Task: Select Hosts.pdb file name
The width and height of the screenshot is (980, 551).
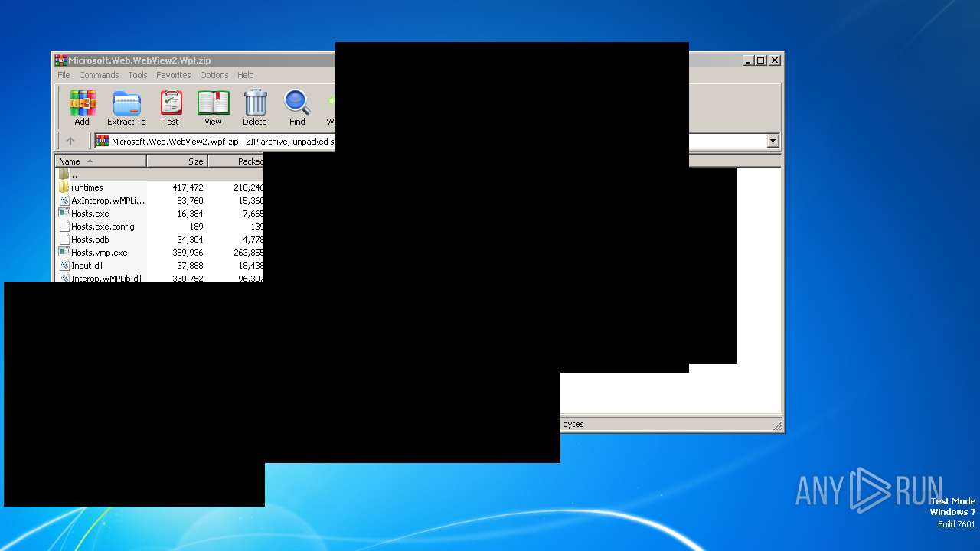Action: 90,240
